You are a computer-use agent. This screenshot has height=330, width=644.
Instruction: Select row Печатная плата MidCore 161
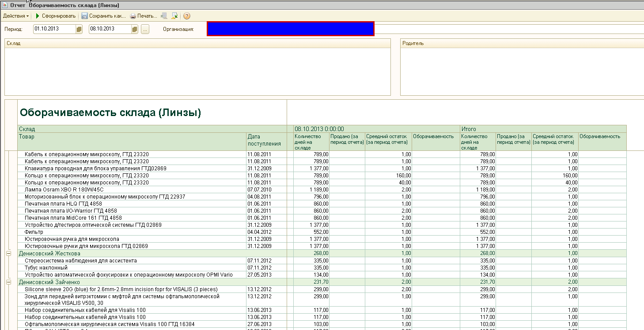click(x=322, y=218)
